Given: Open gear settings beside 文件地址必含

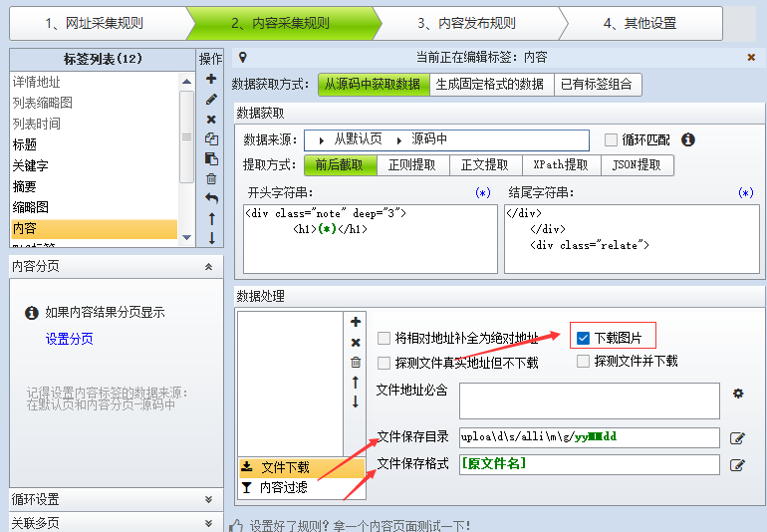Looking at the screenshot, I should pos(738,394).
